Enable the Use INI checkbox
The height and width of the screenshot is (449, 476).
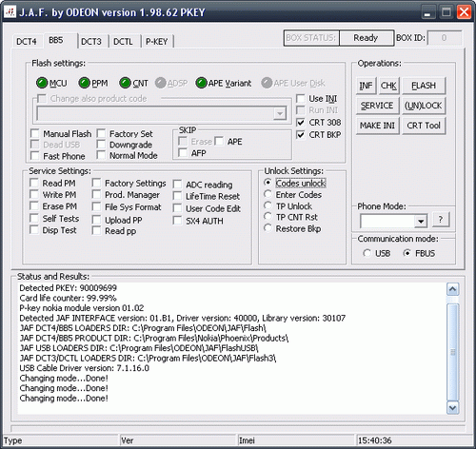click(301, 99)
